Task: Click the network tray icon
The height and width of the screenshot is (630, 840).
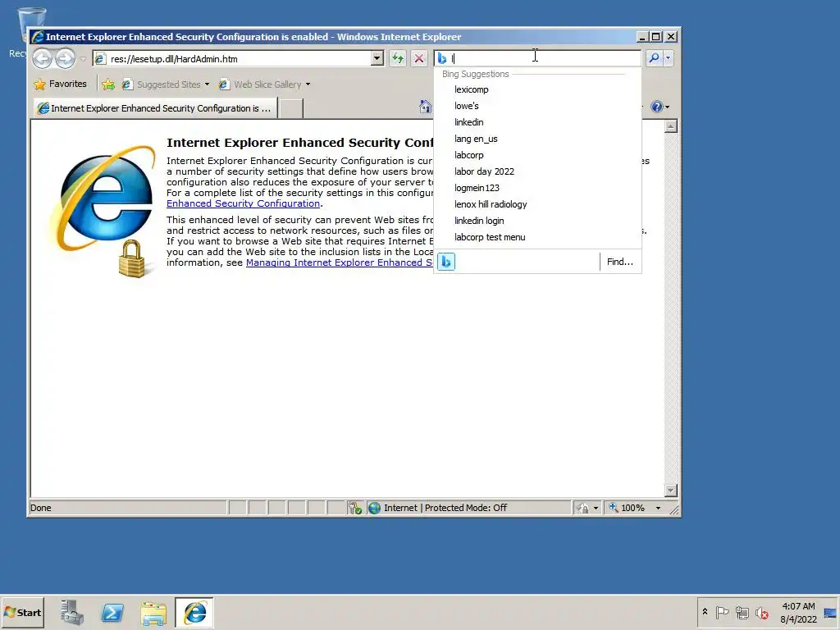Action: click(742, 612)
